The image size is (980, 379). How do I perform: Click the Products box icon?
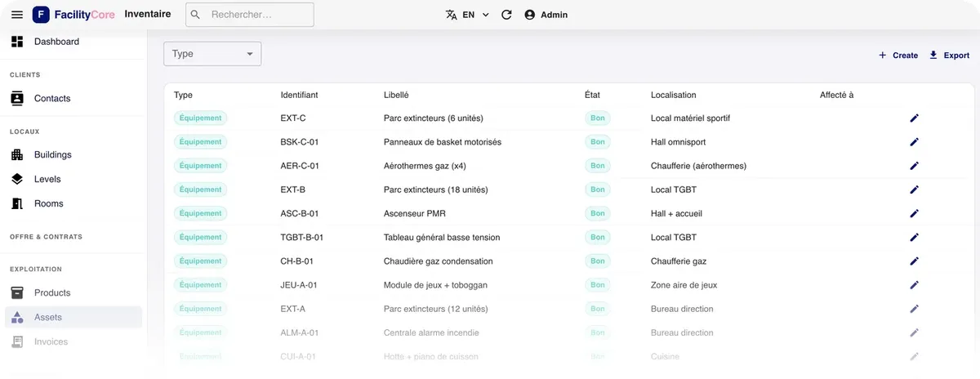coord(17,292)
